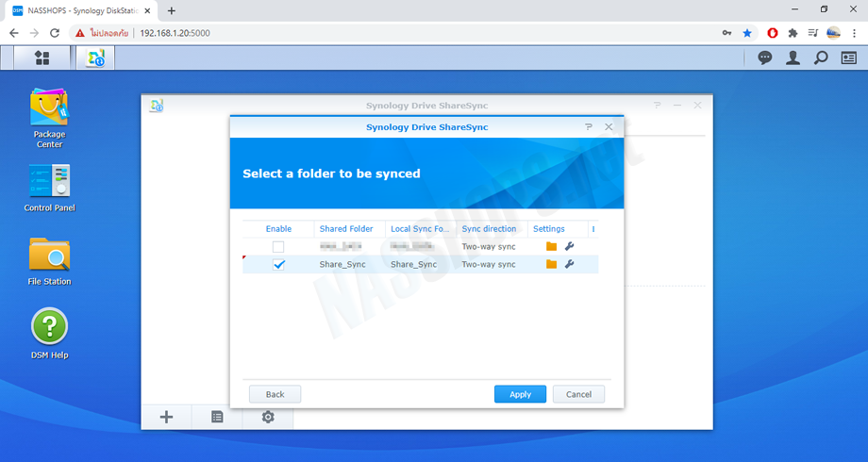Viewport: 868px width, 462px height.
Task: Reload the browser page
Action: 55,33
